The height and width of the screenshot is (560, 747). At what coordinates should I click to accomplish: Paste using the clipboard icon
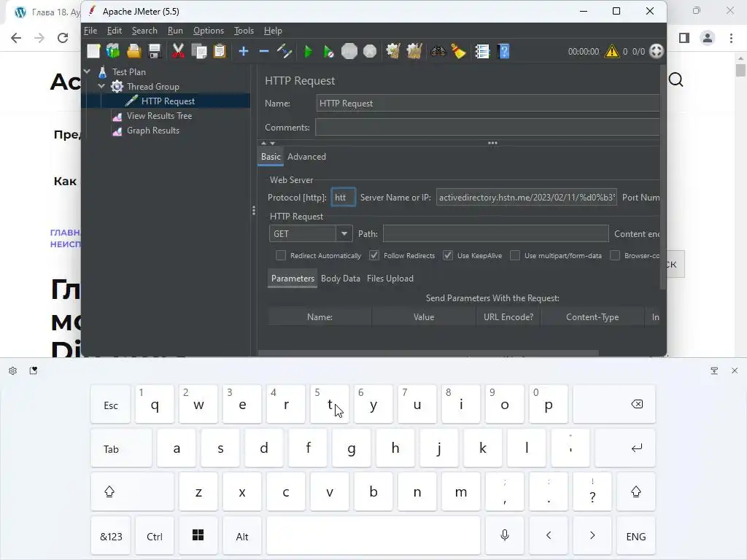220,51
